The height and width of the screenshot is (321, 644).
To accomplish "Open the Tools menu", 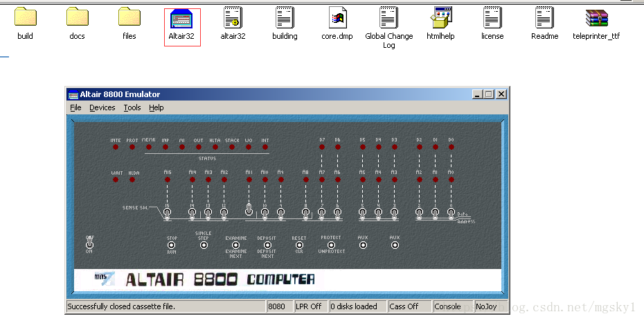I will [132, 107].
